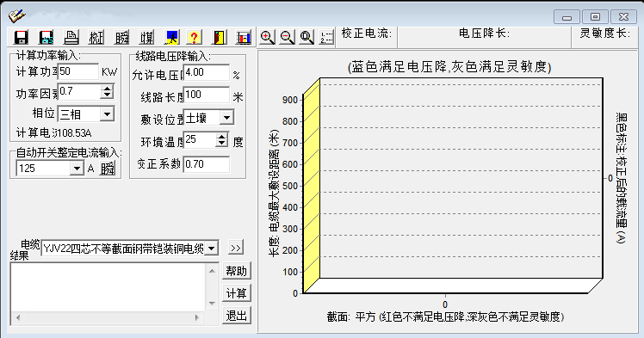Click the 功率因素 spinner up arrow

[x=108, y=89]
